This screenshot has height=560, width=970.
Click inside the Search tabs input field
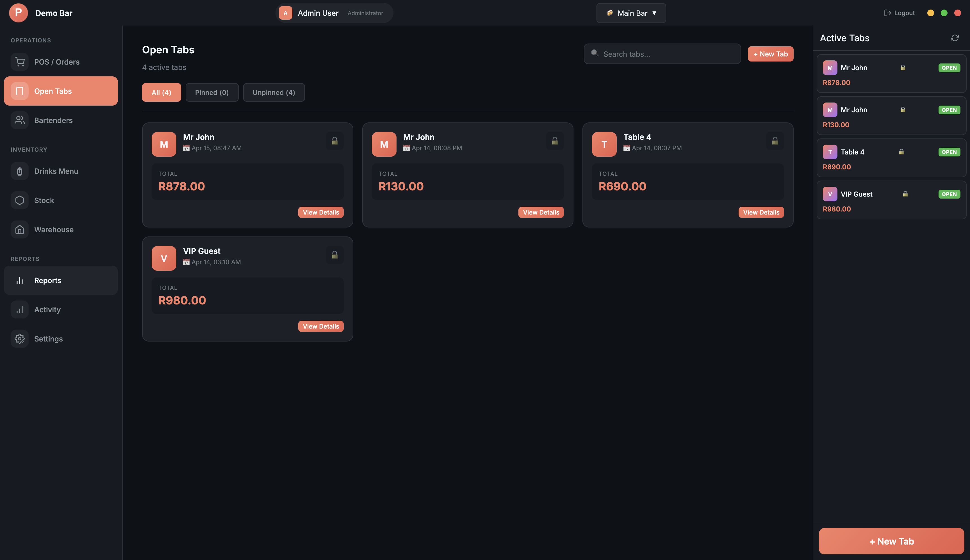662,53
